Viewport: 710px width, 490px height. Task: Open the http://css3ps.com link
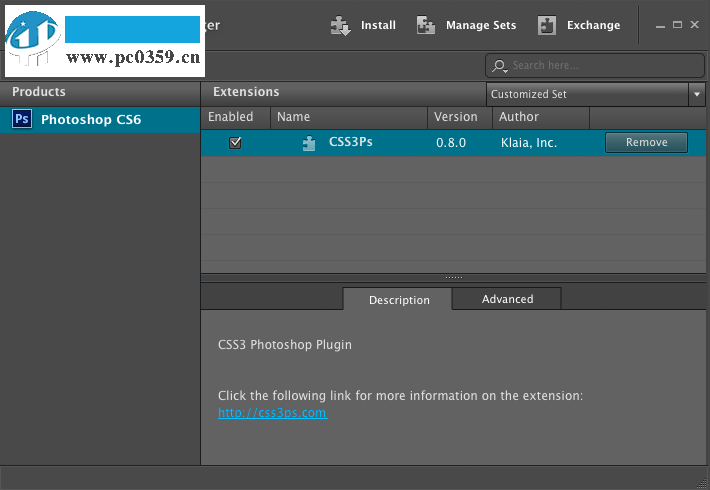click(x=273, y=413)
